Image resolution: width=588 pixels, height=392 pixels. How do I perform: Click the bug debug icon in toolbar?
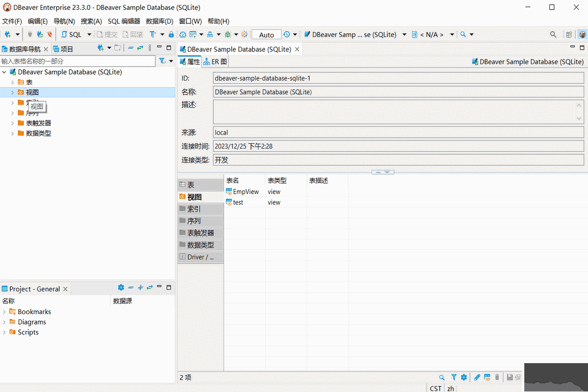coord(228,34)
